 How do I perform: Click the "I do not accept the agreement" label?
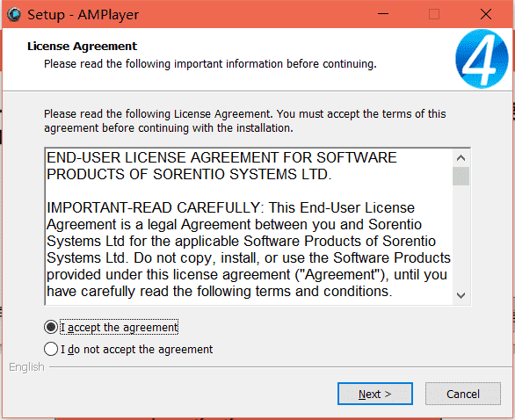click(x=136, y=350)
